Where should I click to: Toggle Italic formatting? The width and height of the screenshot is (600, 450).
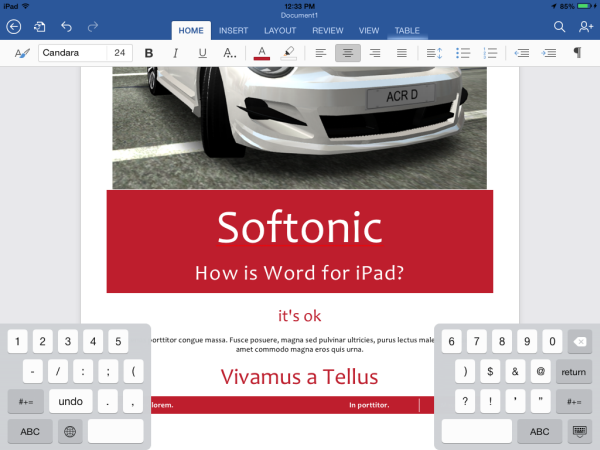click(176, 53)
